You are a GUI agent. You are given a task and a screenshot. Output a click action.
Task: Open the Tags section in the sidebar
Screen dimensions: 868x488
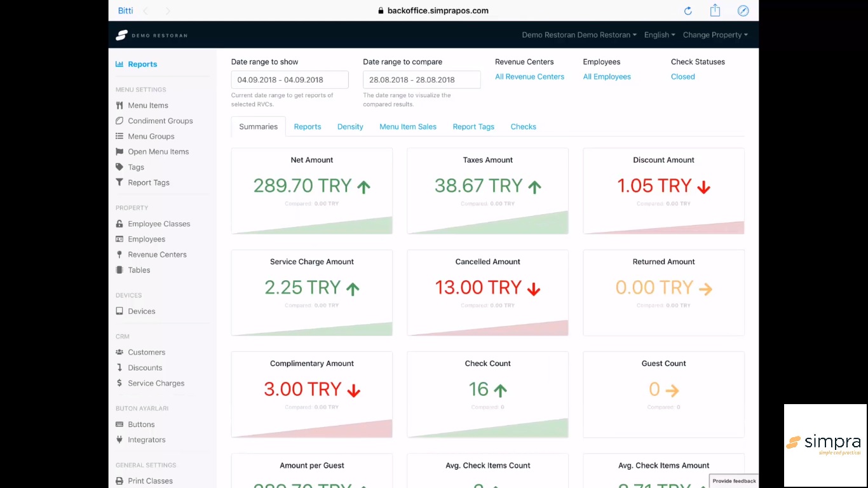point(135,166)
